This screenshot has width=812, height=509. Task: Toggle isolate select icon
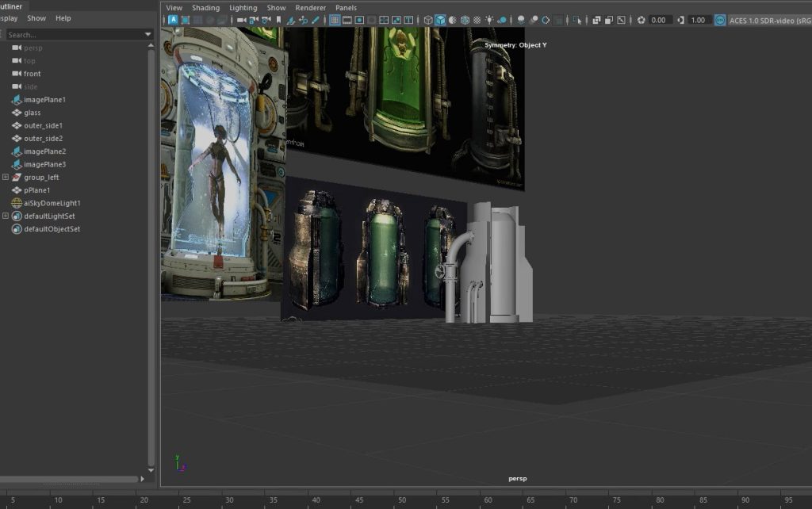(577, 20)
